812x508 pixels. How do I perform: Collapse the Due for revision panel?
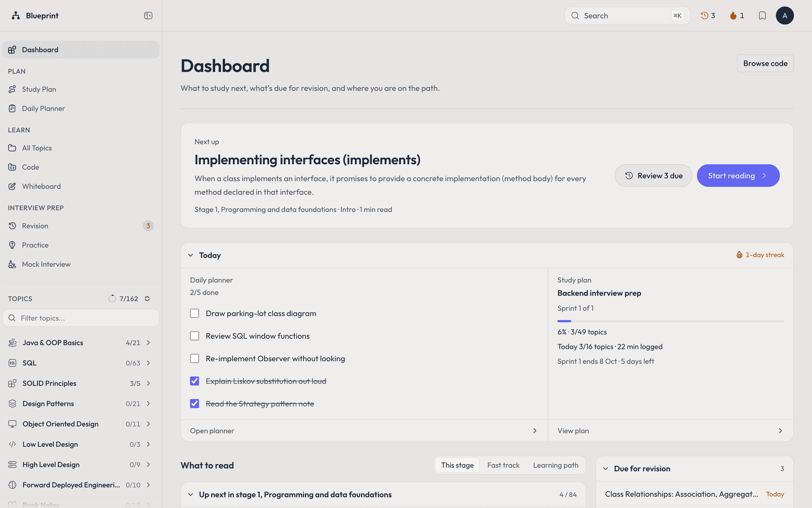606,469
